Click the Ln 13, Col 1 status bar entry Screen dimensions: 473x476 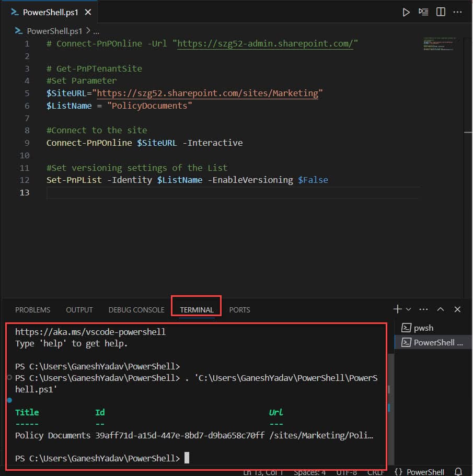pyautogui.click(x=263, y=472)
